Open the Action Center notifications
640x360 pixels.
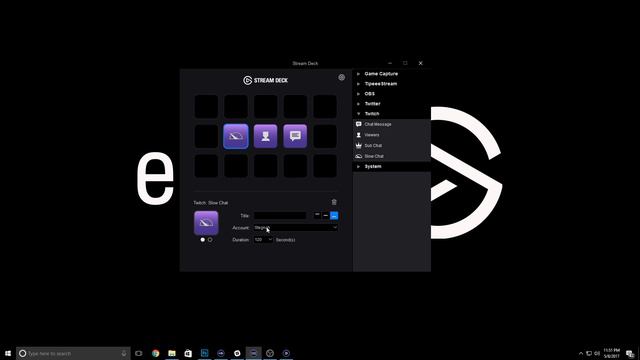631,353
